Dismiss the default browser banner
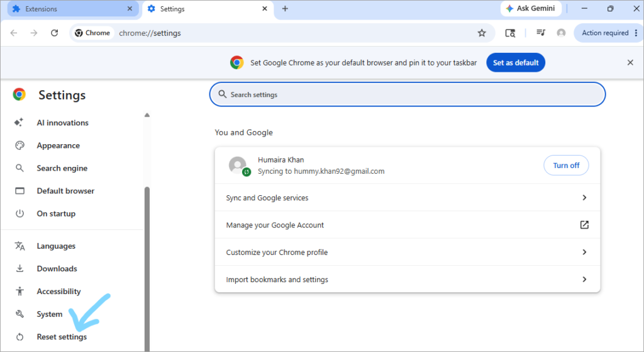644x352 pixels. 630,62
